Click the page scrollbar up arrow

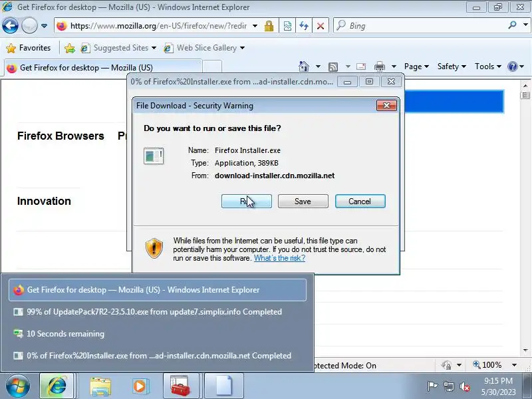525,86
